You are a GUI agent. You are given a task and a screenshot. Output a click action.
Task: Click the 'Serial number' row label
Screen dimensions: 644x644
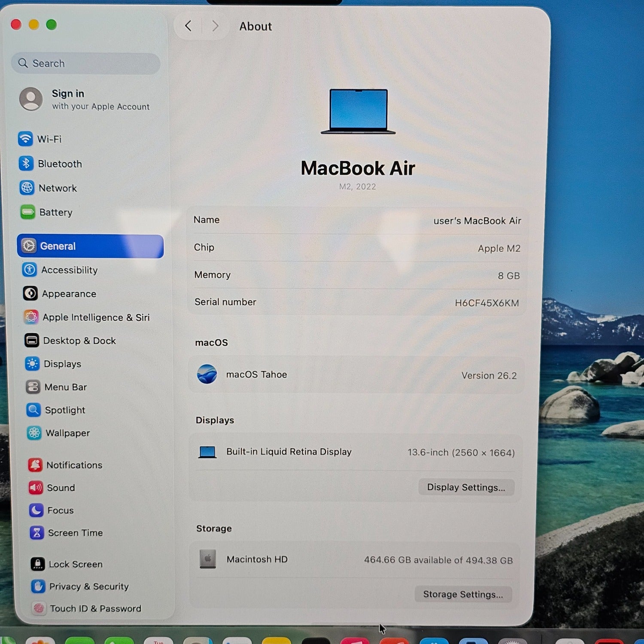point(225,302)
